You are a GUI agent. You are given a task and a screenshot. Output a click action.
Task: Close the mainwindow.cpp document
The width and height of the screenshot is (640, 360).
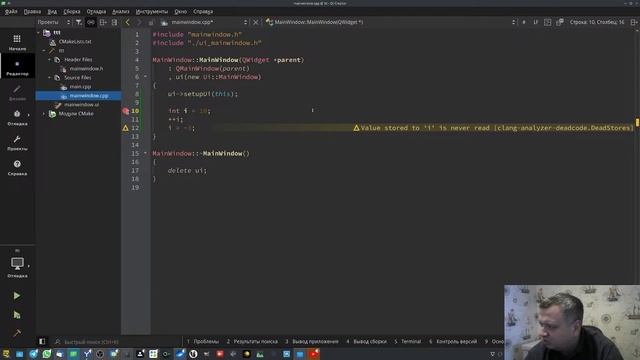pos(256,22)
